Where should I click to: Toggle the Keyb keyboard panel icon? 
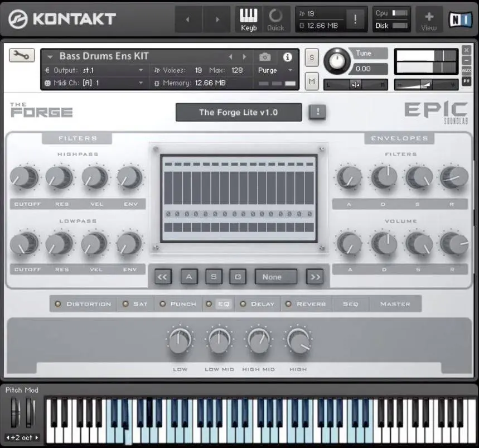(x=249, y=20)
